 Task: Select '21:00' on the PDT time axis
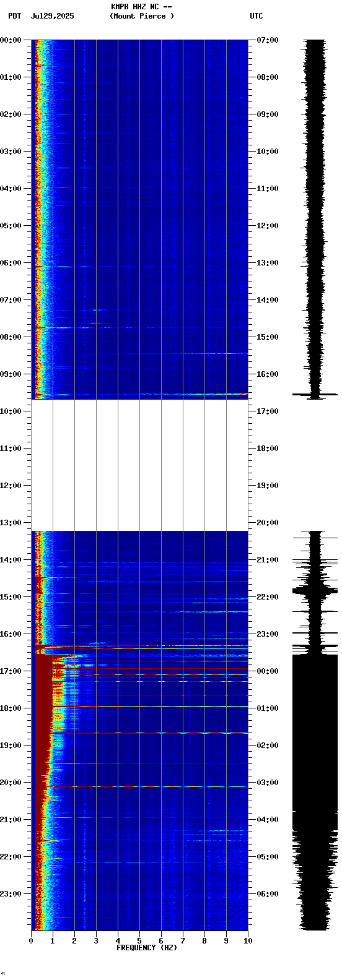[x=11, y=820]
